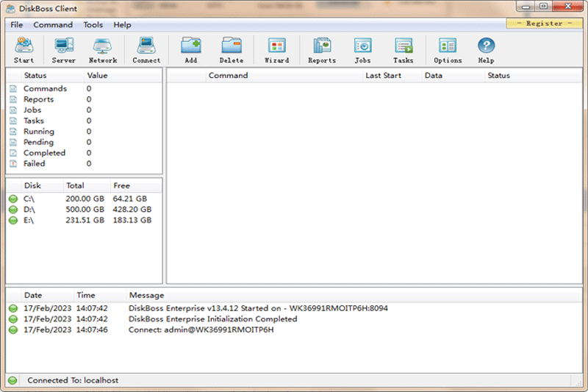Open the Options toolbar icon
The width and height of the screenshot is (588, 392).
448,50
